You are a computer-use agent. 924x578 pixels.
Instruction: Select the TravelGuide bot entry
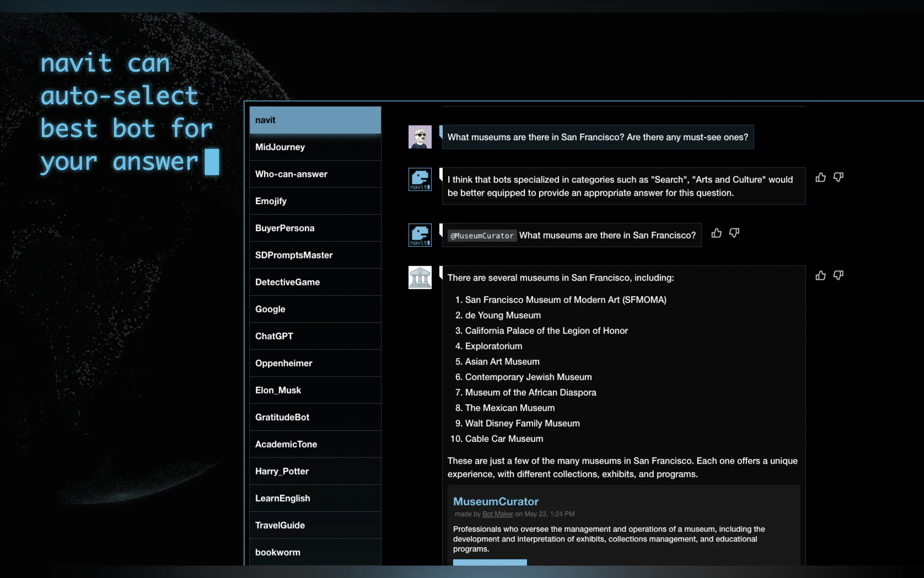[315, 525]
